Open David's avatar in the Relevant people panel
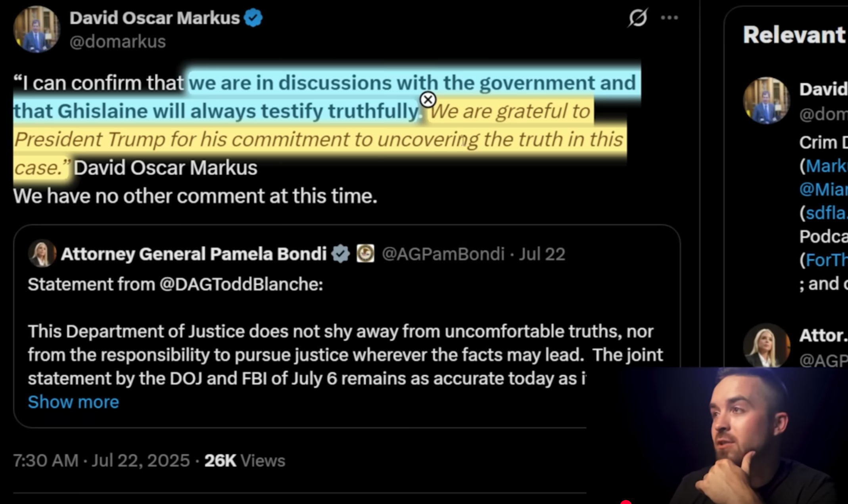The image size is (848, 504). (x=766, y=100)
